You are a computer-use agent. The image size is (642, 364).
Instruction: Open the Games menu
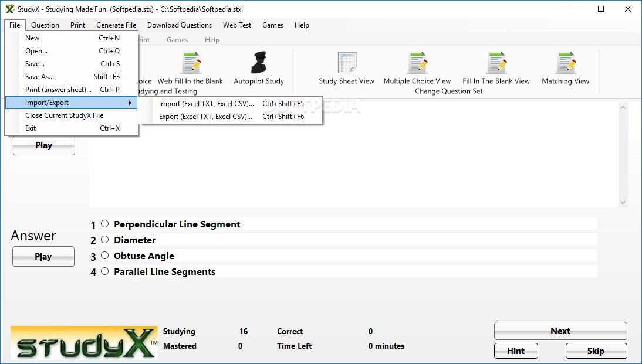coord(273,25)
